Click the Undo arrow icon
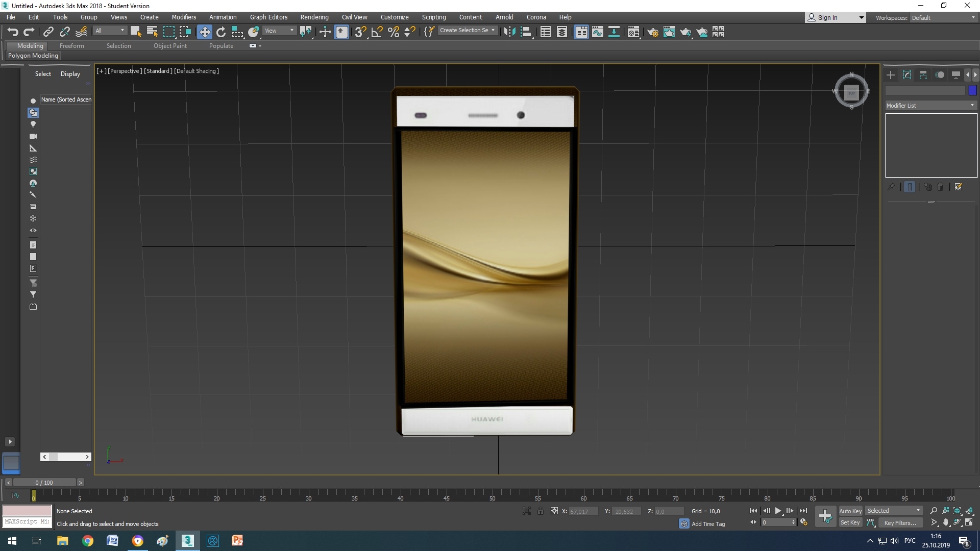 pos(12,32)
